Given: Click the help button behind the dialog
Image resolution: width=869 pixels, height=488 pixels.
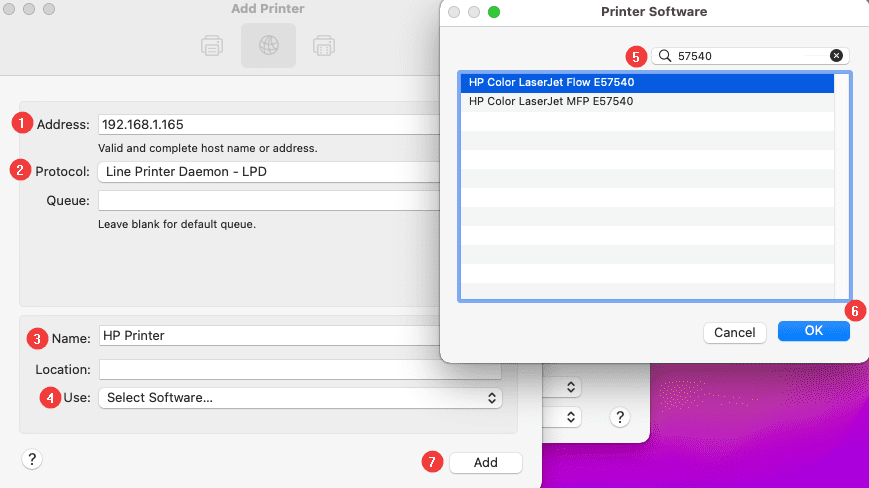Looking at the screenshot, I should point(620,416).
